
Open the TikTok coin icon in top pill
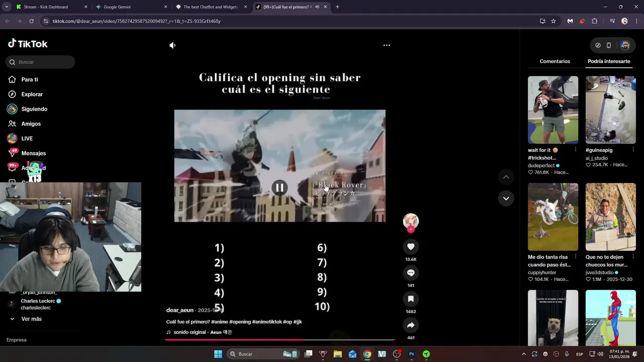click(598, 45)
